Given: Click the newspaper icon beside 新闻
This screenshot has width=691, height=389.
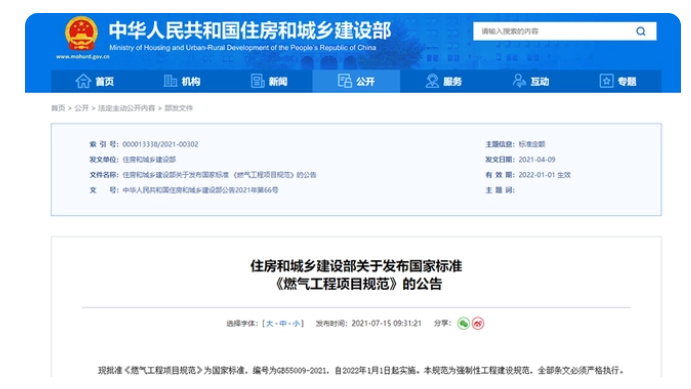Looking at the screenshot, I should coord(257,81).
